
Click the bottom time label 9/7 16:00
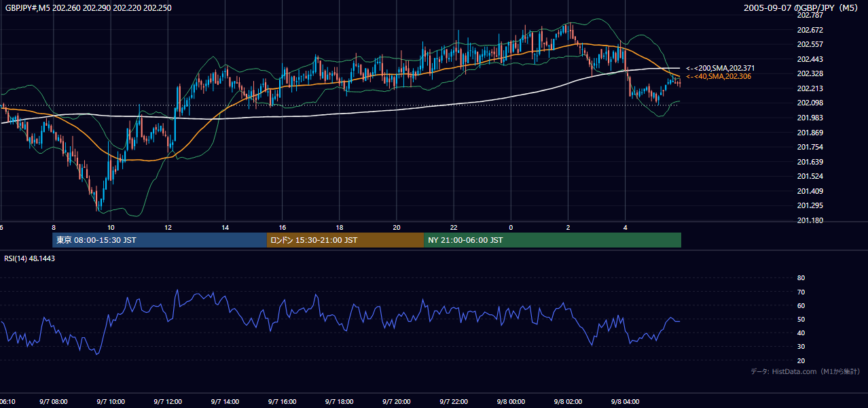click(282, 402)
